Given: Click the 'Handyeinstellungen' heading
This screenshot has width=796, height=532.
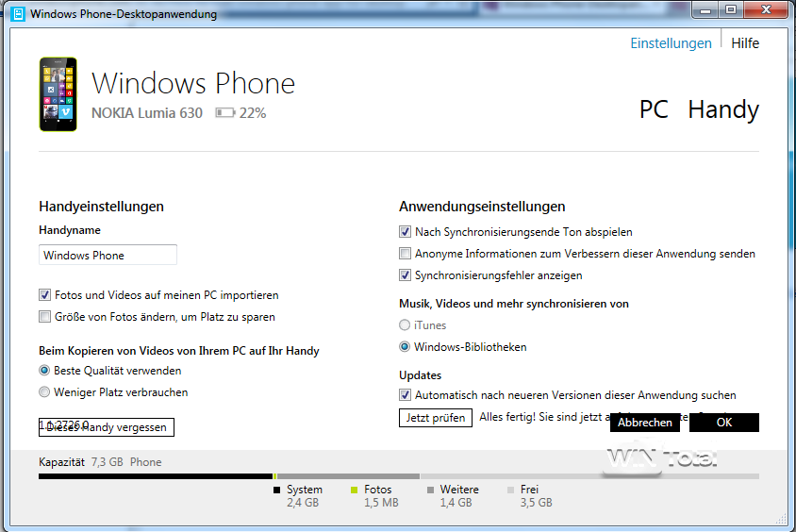Looking at the screenshot, I should click(x=102, y=207).
